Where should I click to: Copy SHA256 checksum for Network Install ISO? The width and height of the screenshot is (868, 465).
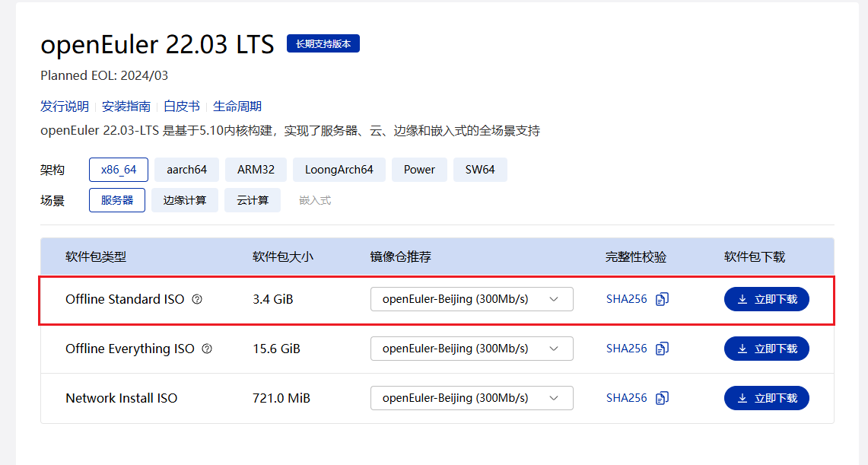(x=662, y=398)
